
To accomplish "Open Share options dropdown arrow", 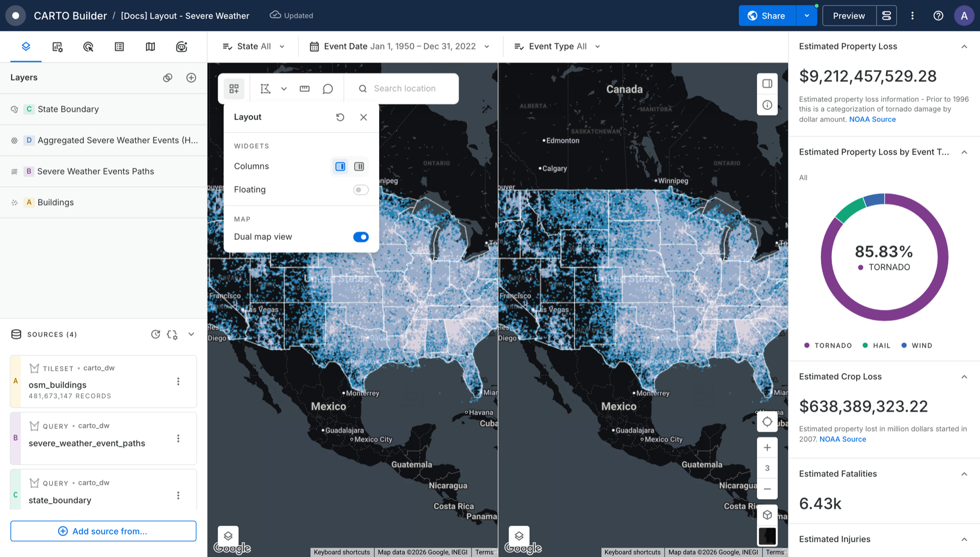I will tap(807, 16).
